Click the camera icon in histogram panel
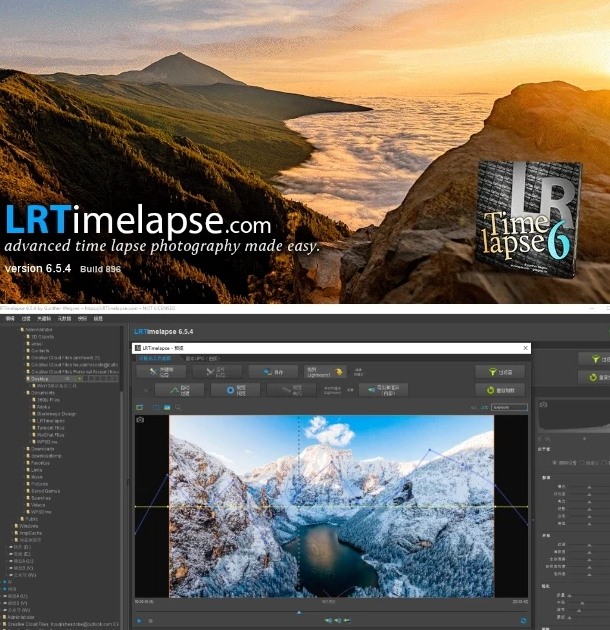 [x=543, y=405]
